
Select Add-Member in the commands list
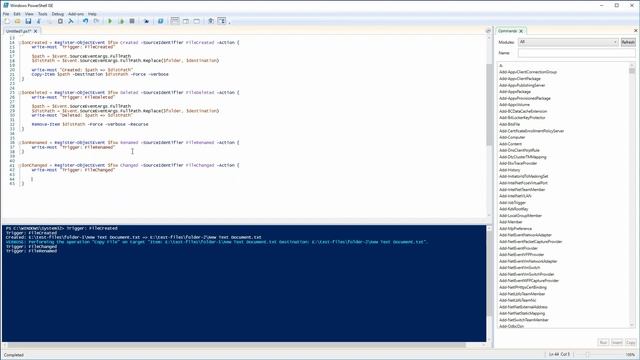[510, 222]
